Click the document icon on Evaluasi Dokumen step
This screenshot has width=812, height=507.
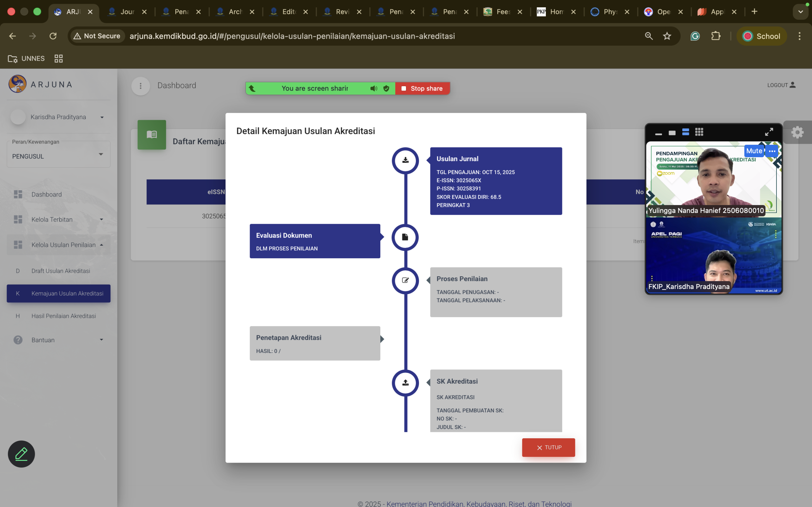click(405, 237)
